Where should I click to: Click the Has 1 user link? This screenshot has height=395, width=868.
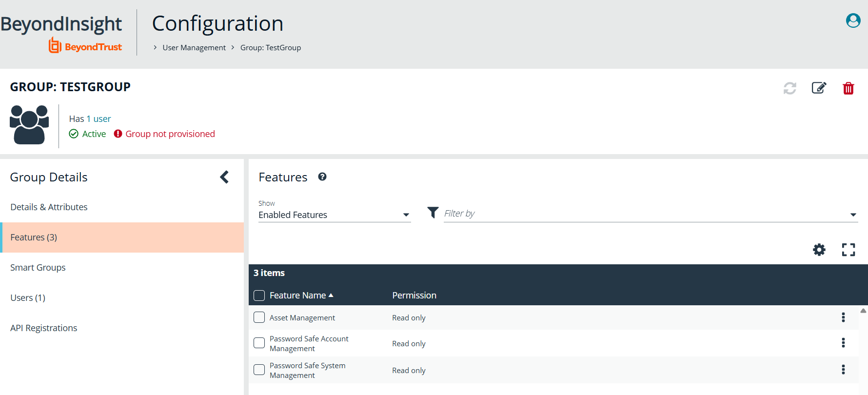(x=90, y=119)
